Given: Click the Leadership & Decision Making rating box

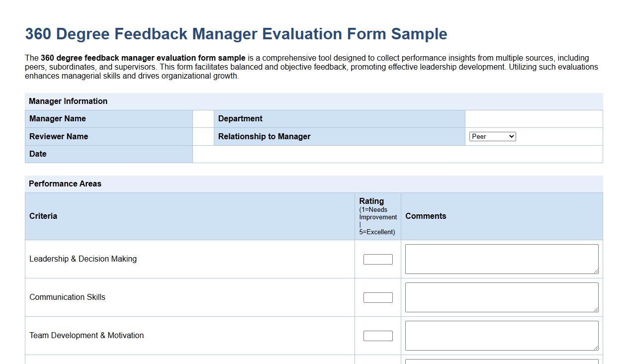Looking at the screenshot, I should click(x=377, y=259).
